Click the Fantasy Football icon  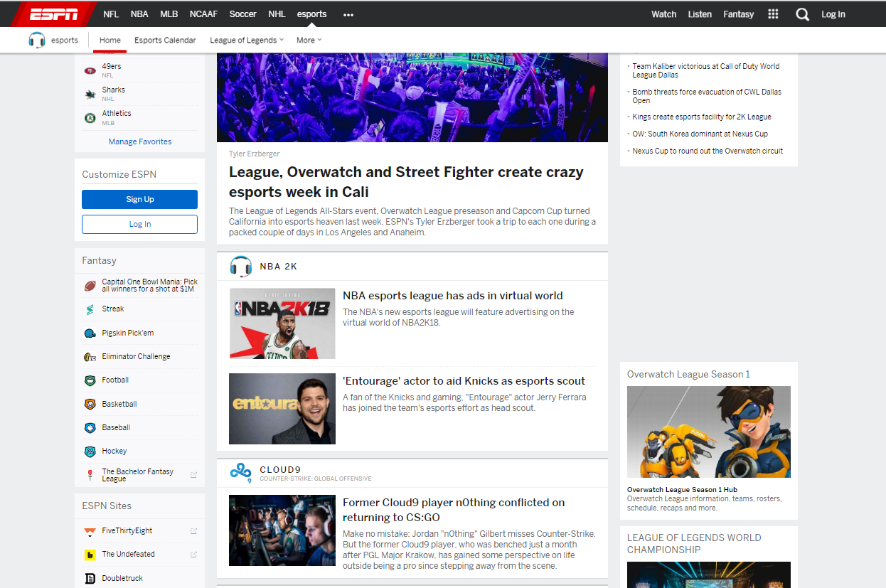click(90, 380)
